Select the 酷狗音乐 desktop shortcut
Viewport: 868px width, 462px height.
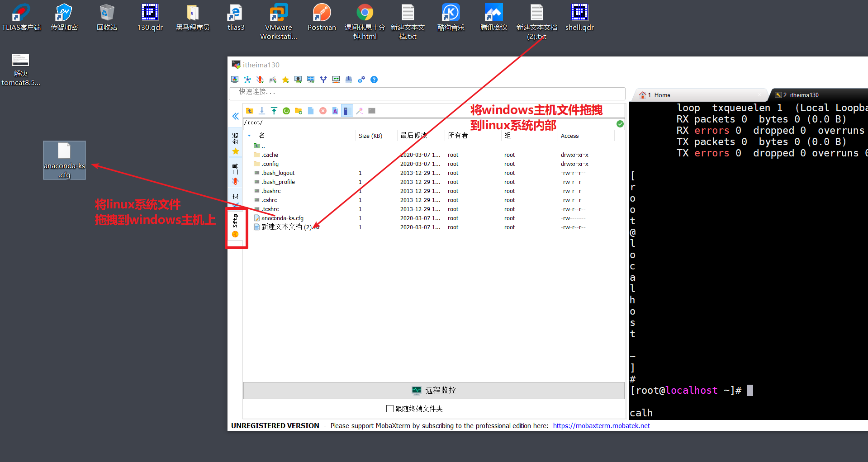pos(451,17)
